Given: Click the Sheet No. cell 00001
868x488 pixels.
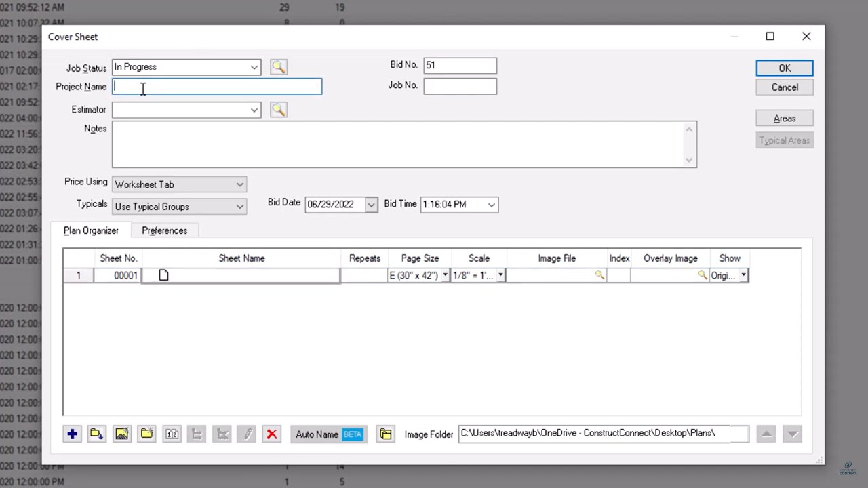Looking at the screenshot, I should click(118, 275).
